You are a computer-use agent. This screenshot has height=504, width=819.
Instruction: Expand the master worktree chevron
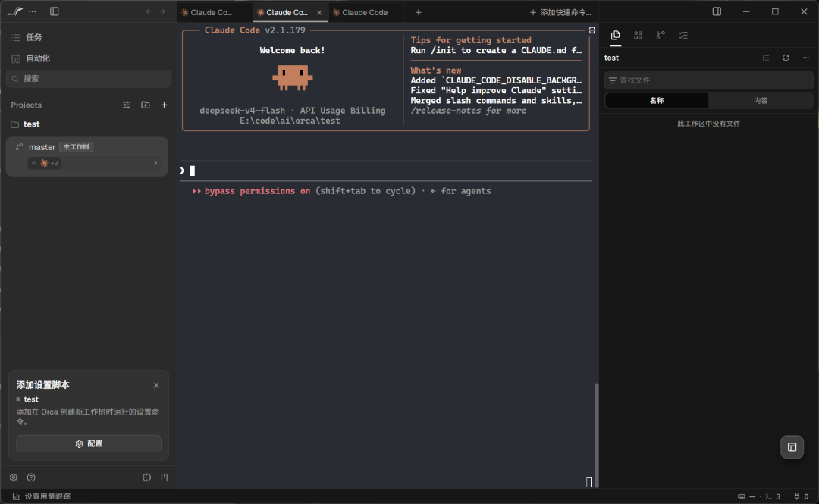click(x=155, y=164)
